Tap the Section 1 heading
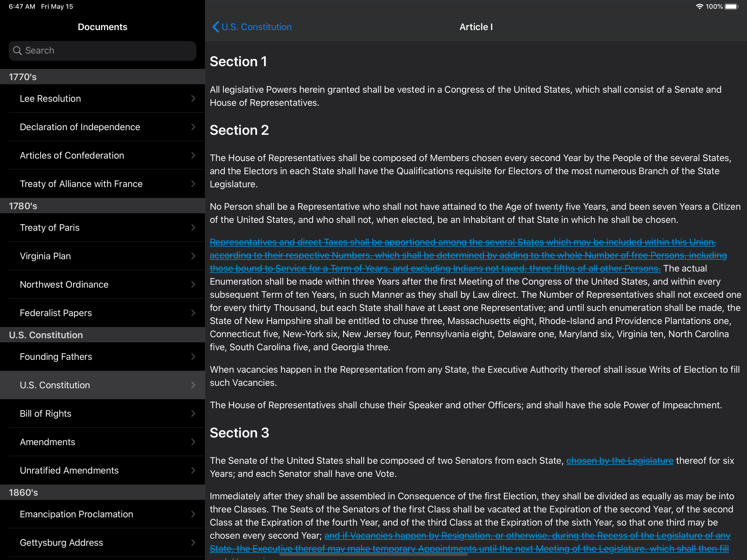The height and width of the screenshot is (560, 747). click(x=238, y=62)
